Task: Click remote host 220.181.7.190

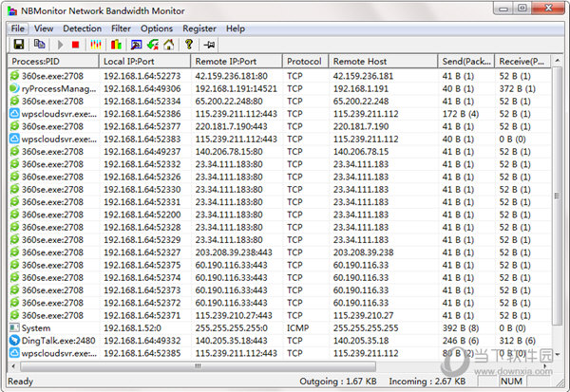Action: click(x=361, y=126)
